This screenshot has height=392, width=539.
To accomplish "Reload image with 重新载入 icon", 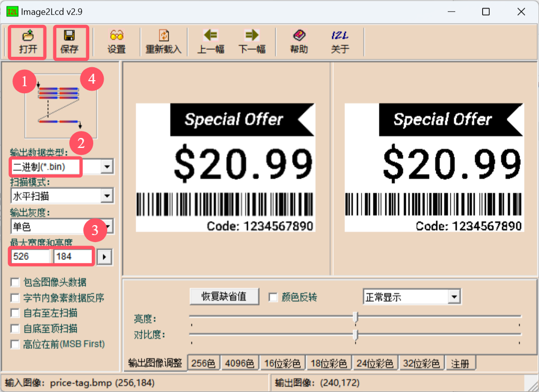I will pyautogui.click(x=163, y=42).
